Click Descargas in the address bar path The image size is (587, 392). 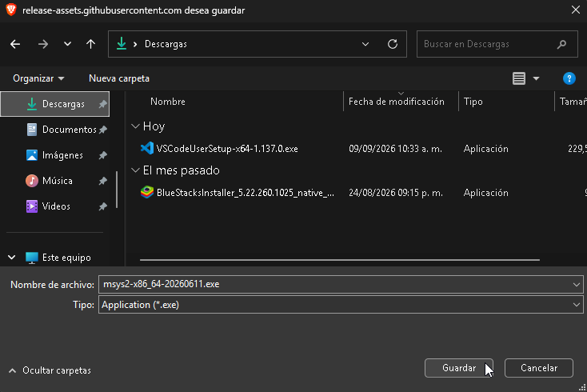166,44
